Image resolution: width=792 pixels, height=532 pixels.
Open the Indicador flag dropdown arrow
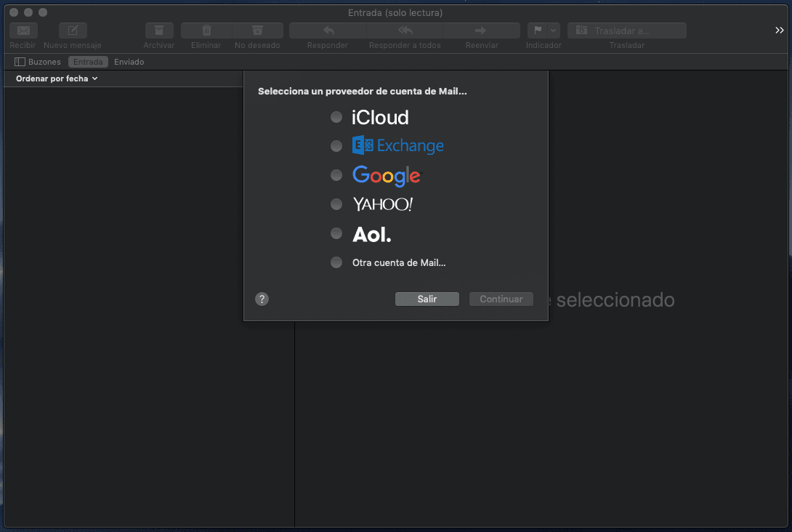coord(554,31)
